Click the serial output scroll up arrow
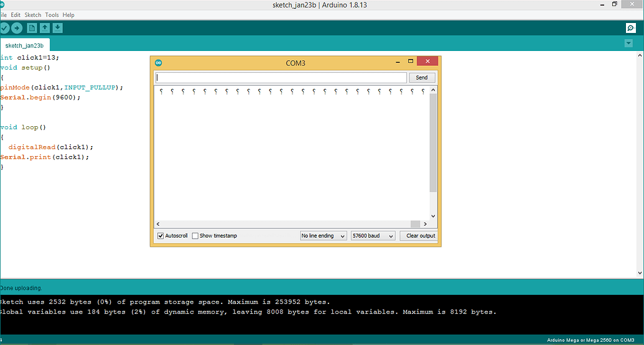 433,90
